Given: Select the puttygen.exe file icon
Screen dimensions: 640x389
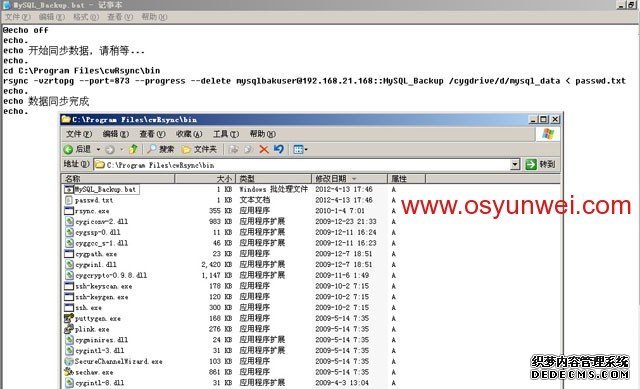Looking at the screenshot, I should coord(69,318).
